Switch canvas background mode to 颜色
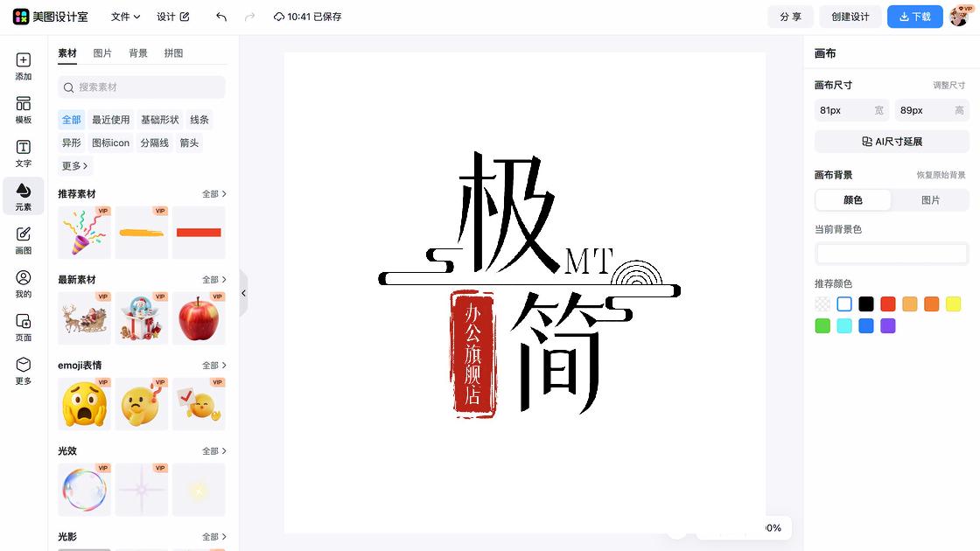The image size is (980, 551). pos(852,199)
